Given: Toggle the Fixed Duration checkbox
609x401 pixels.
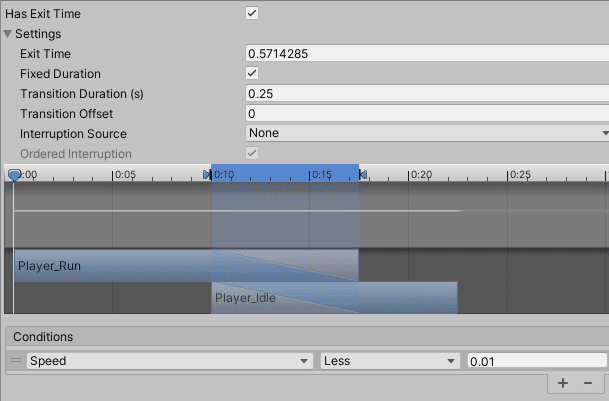Looking at the screenshot, I should click(252, 74).
